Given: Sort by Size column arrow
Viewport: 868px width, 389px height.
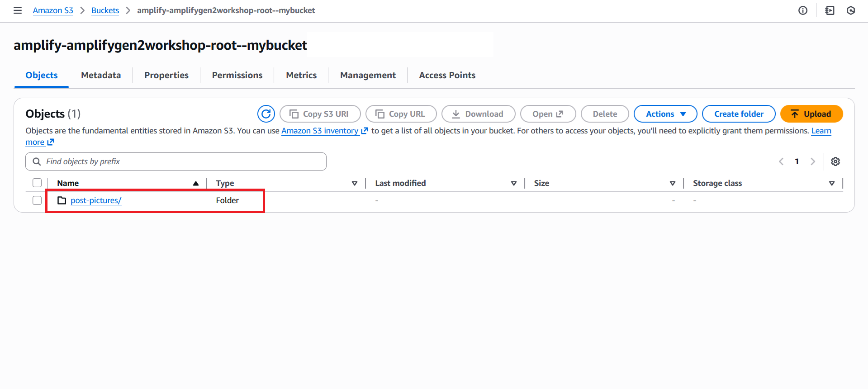Looking at the screenshot, I should click(673, 183).
